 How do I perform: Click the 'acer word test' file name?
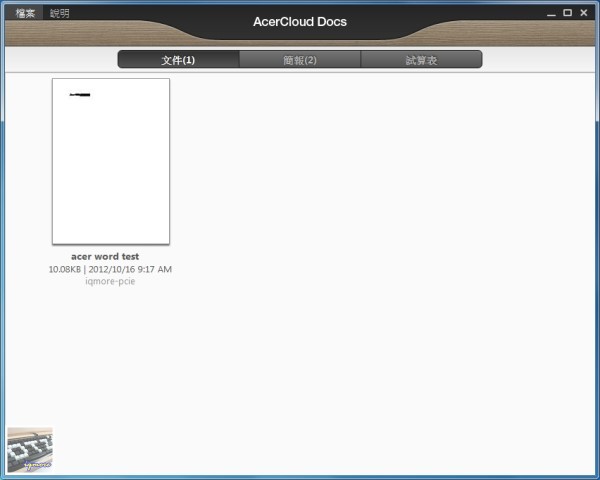click(105, 256)
